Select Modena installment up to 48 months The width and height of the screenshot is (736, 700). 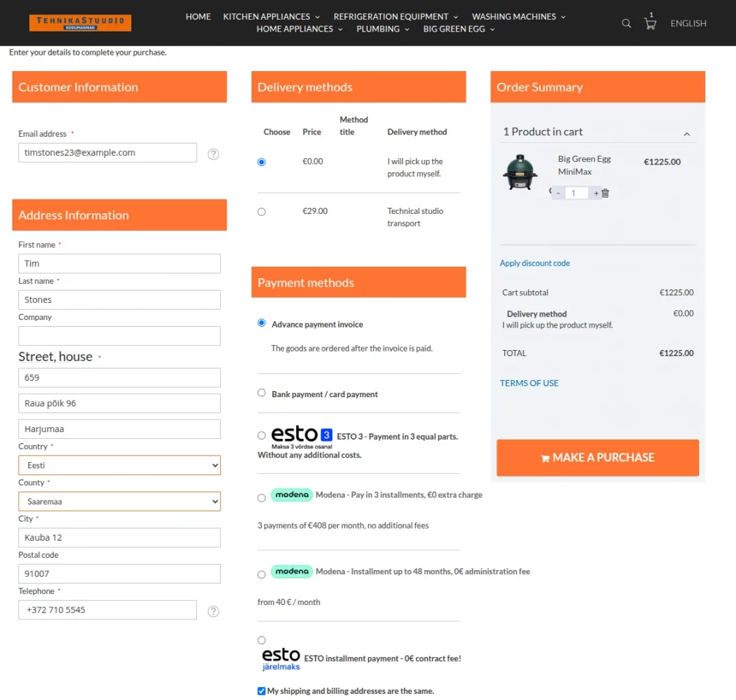(x=261, y=574)
